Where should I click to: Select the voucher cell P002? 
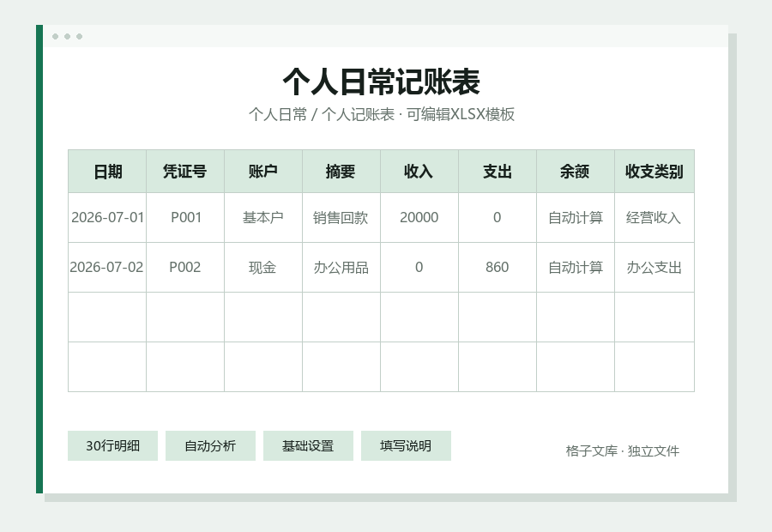click(185, 268)
